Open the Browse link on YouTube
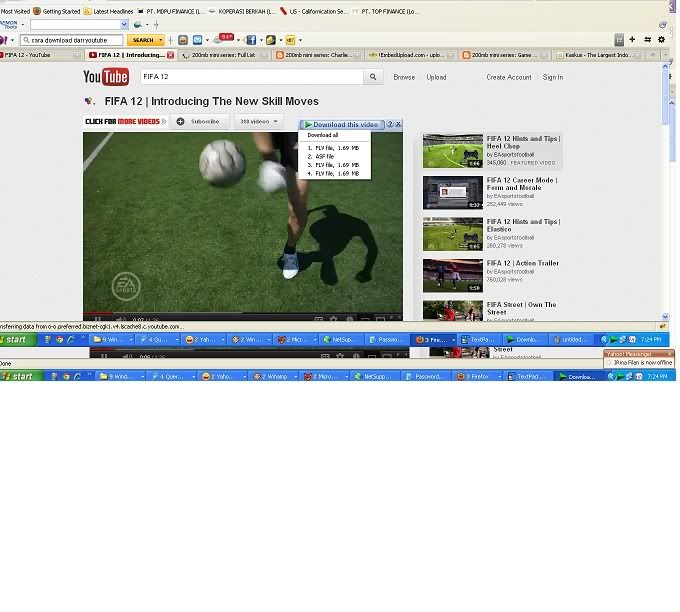 [404, 77]
